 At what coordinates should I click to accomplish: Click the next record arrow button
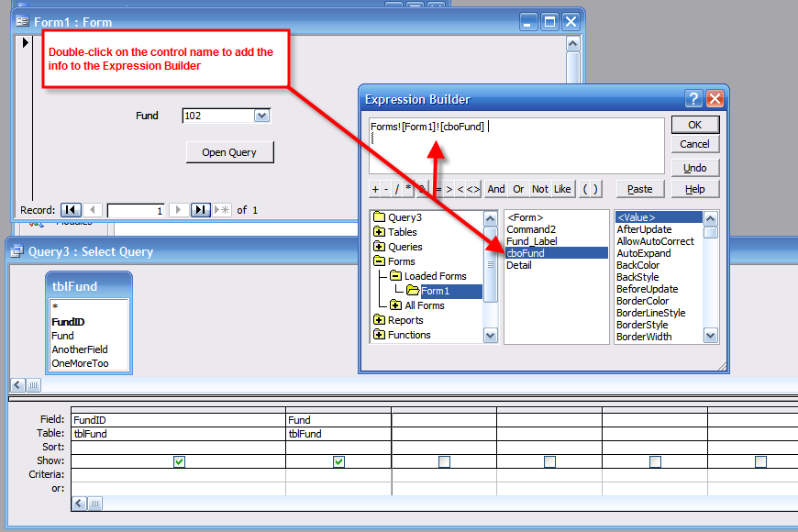(x=179, y=210)
